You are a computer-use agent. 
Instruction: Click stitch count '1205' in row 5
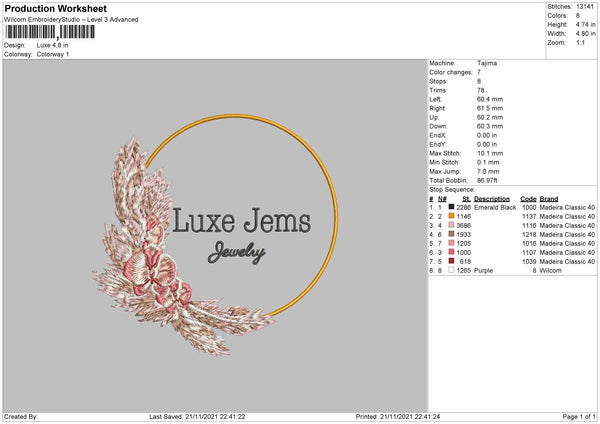(x=463, y=243)
